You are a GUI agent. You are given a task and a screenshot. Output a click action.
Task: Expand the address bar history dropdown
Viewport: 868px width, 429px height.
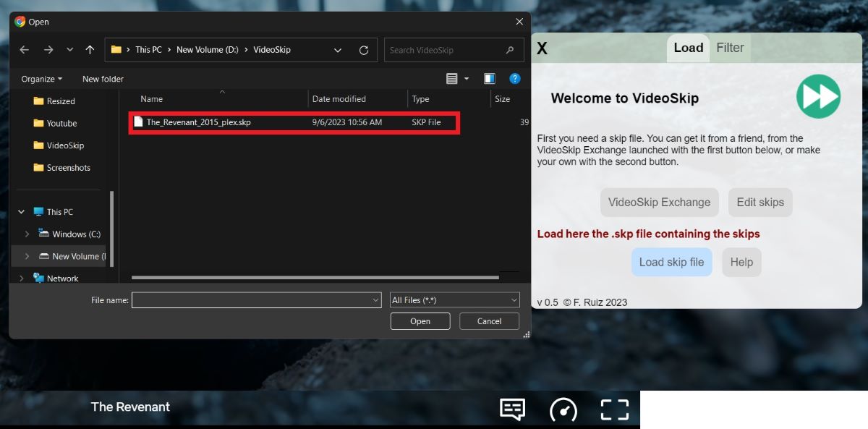338,50
